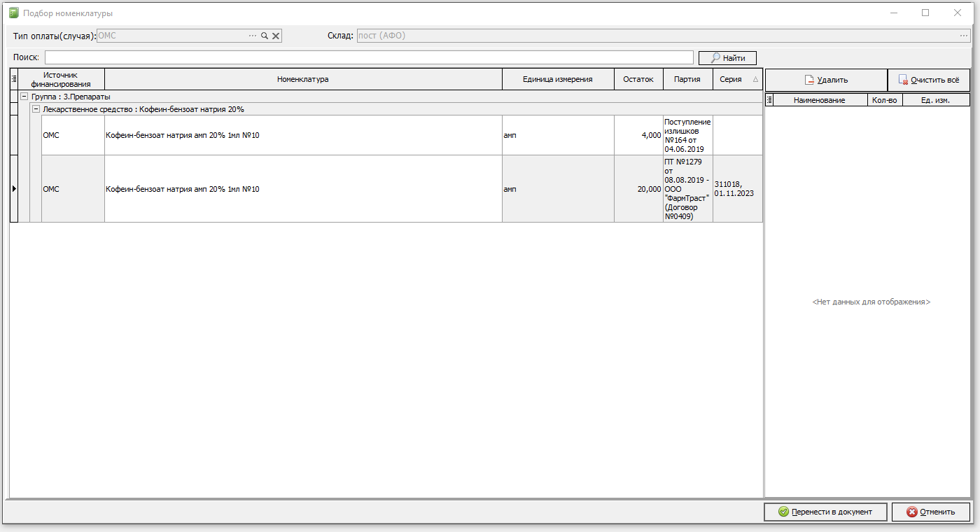
Task: Open ellipsis selector in Склад field
Action: pyautogui.click(x=964, y=36)
